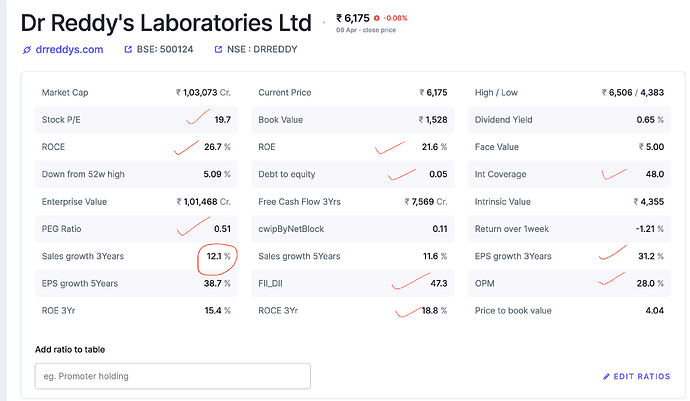Image resolution: width=690 pixels, height=401 pixels.
Task: Click the -0.08% price change percentage
Action: (396, 18)
